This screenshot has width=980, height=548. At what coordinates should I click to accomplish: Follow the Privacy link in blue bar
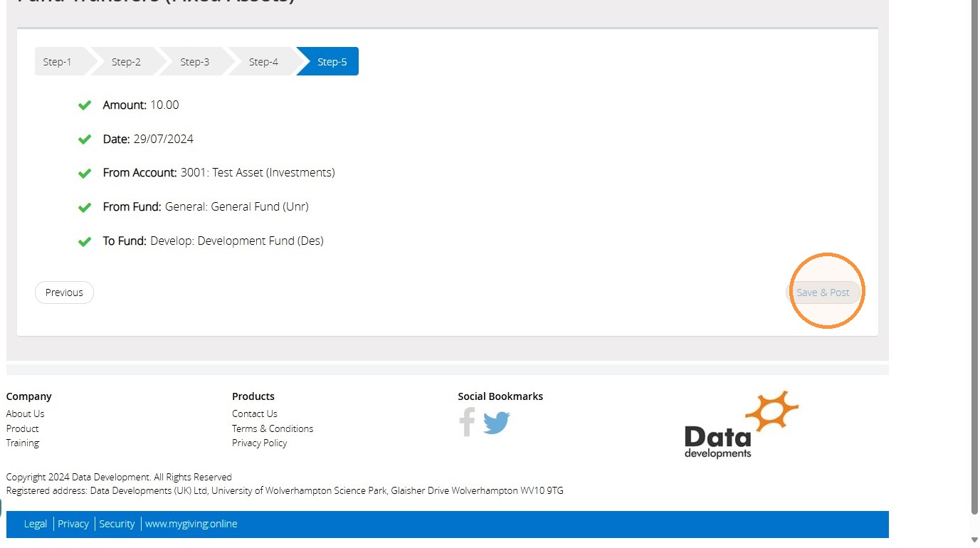(73, 524)
